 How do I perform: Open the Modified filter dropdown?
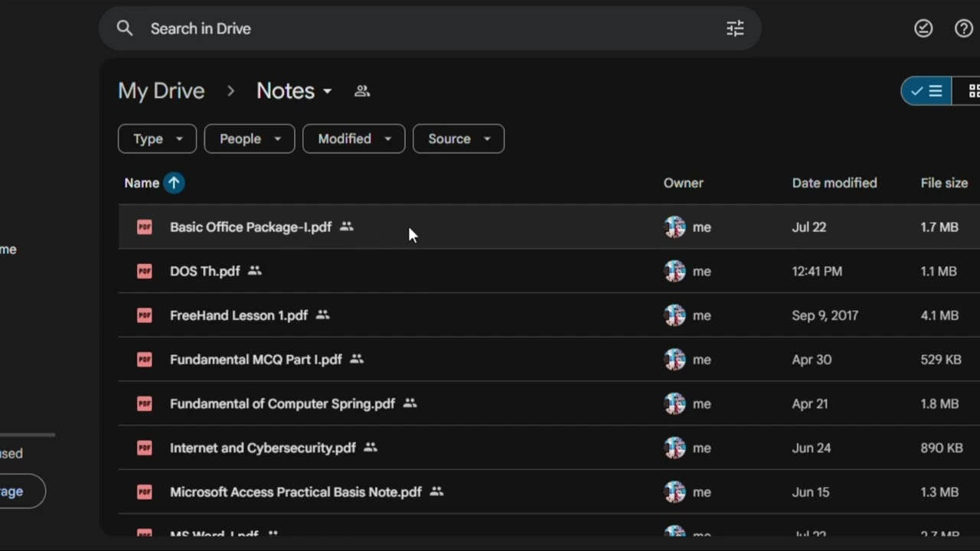pos(354,139)
